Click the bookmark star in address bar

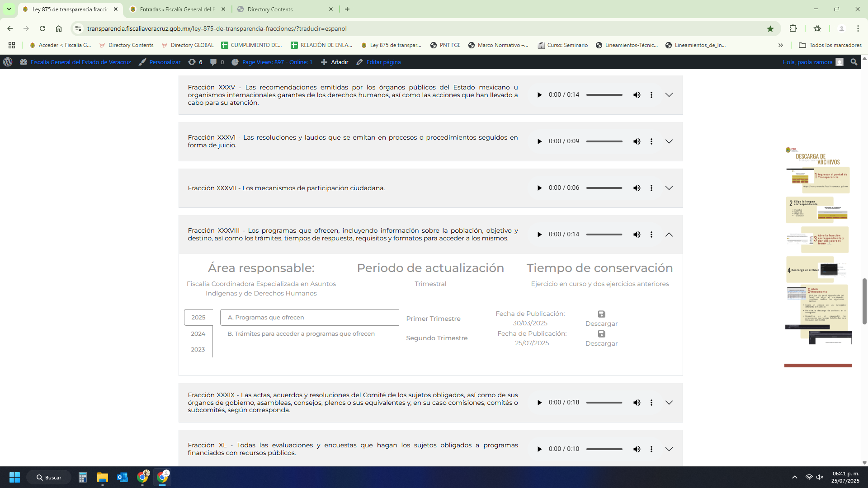coord(770,28)
